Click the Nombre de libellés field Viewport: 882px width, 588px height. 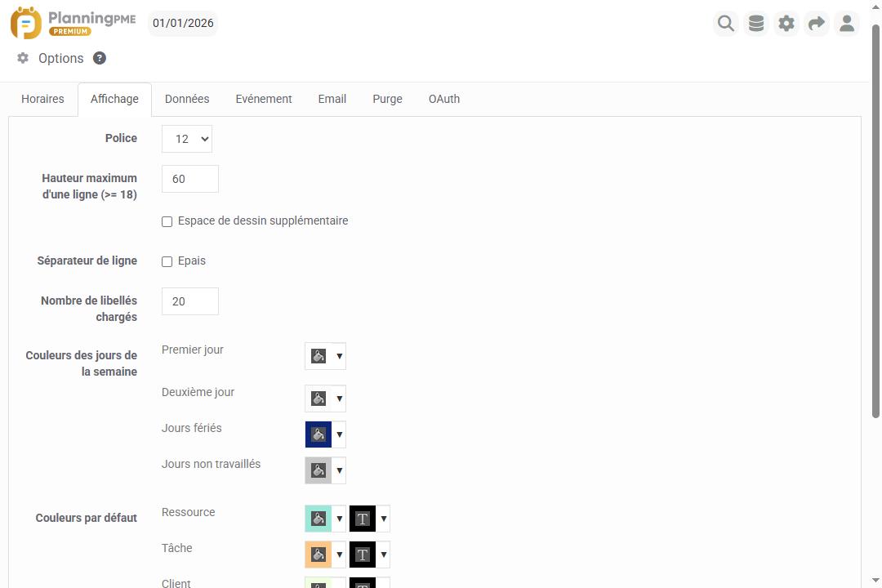pos(190,301)
